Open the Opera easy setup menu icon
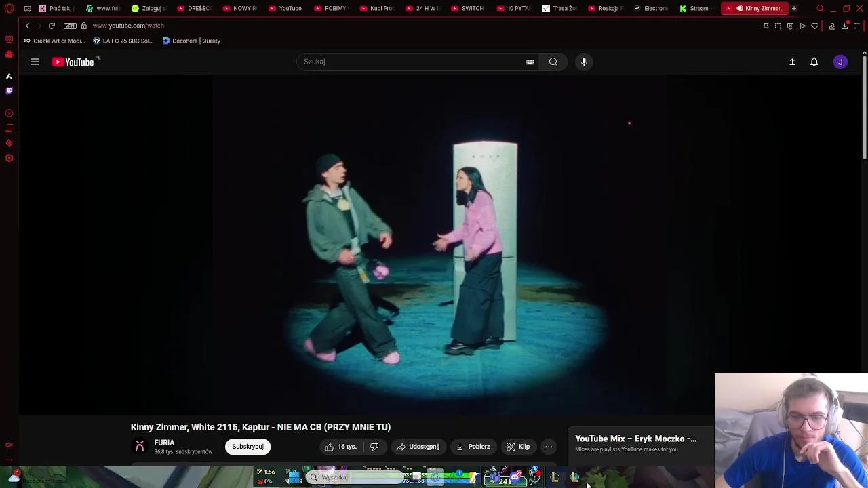Image resolution: width=868 pixels, height=488 pixels. [x=856, y=26]
